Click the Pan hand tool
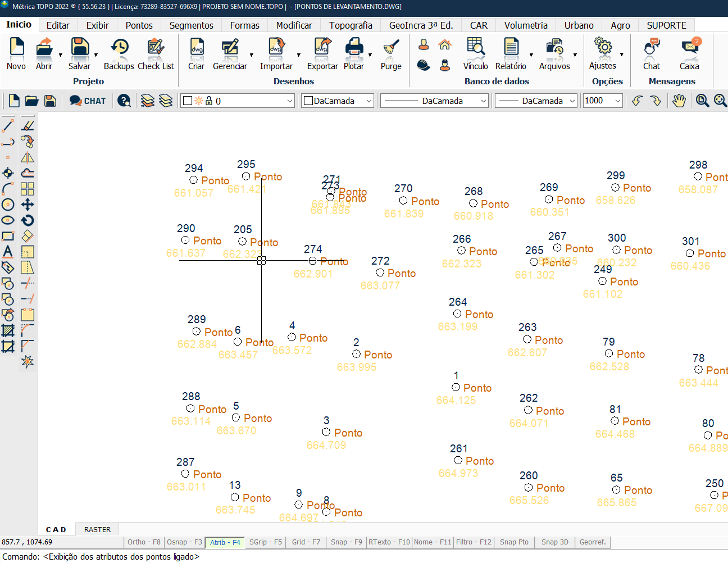Screen dimensions: 728x563 679,101
